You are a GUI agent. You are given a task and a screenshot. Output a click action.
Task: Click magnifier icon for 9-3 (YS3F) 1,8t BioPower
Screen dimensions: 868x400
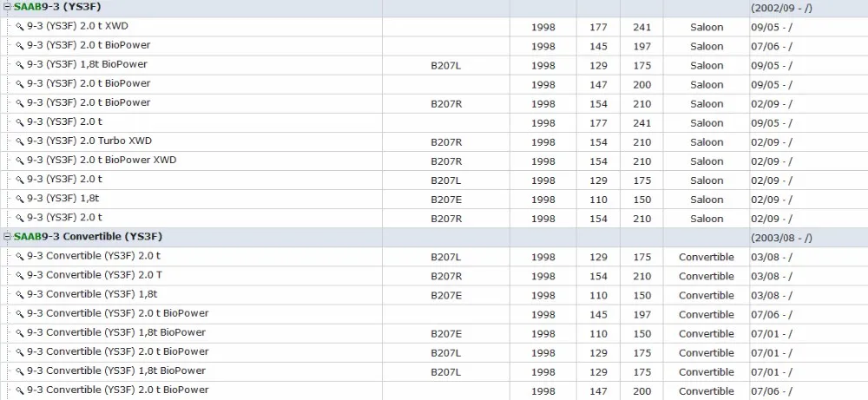20,65
